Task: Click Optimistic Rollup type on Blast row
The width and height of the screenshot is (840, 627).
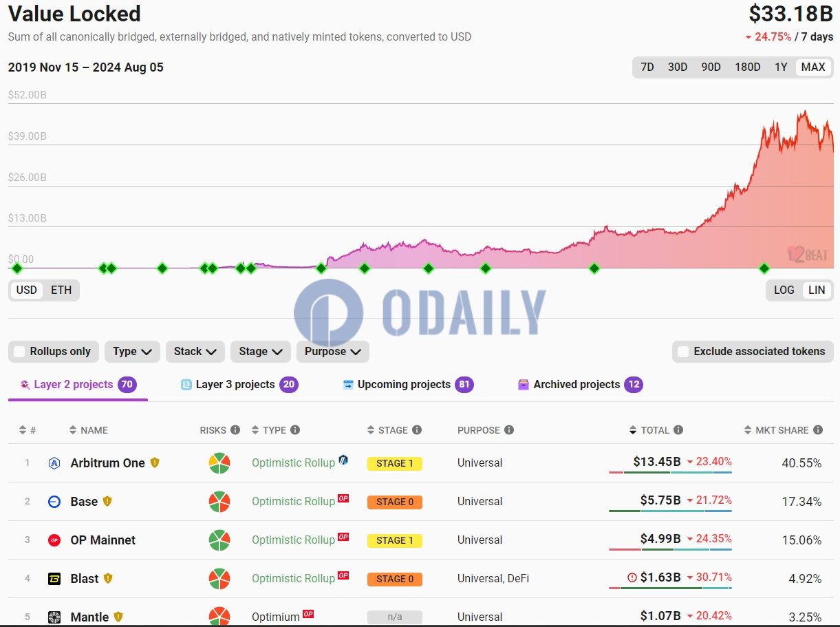Action: click(293, 579)
